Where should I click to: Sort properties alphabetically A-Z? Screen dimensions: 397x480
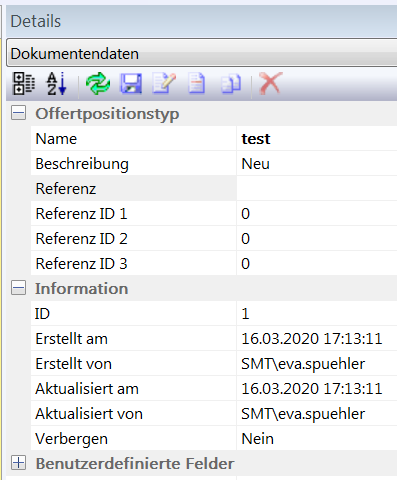coord(57,83)
